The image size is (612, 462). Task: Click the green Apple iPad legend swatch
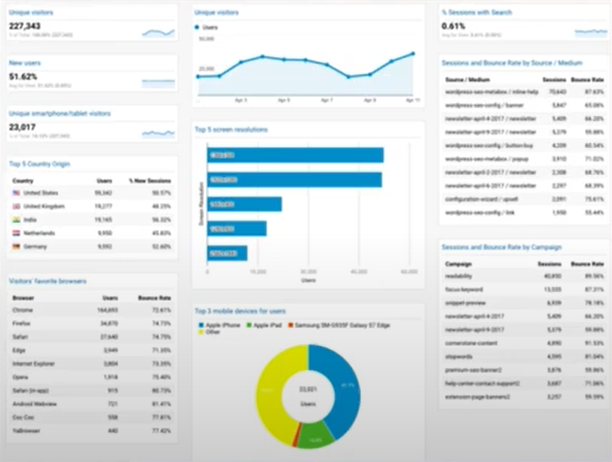click(x=249, y=325)
